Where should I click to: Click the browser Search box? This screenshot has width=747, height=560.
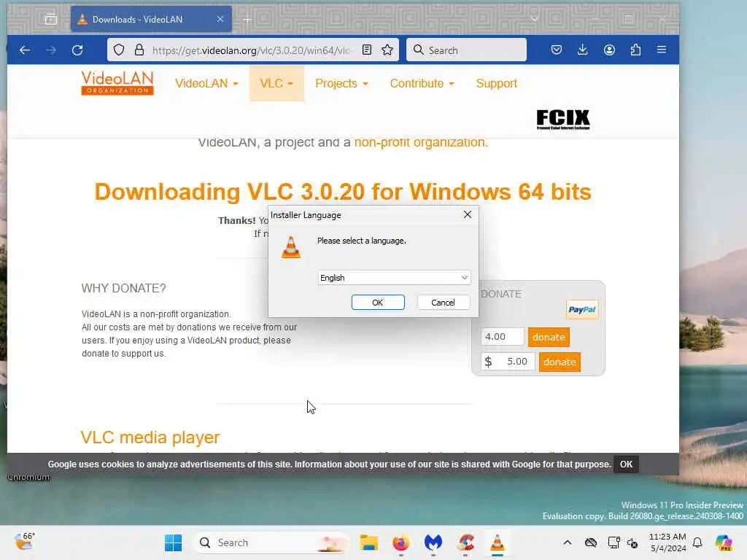pyautogui.click(x=466, y=50)
